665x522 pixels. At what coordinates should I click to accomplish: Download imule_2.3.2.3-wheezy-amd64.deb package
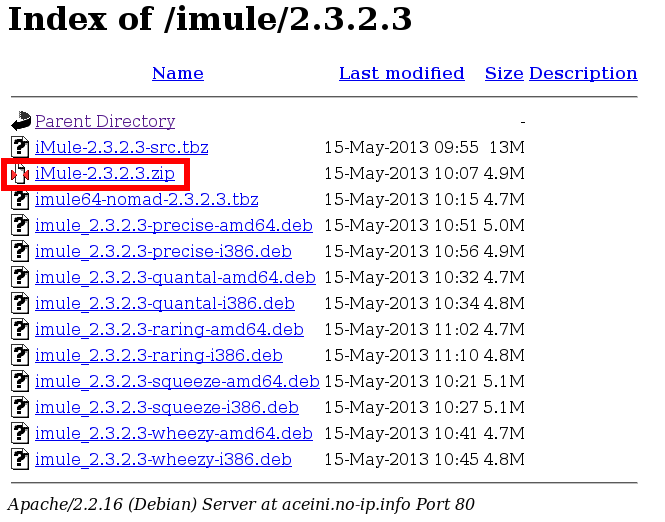tap(174, 434)
